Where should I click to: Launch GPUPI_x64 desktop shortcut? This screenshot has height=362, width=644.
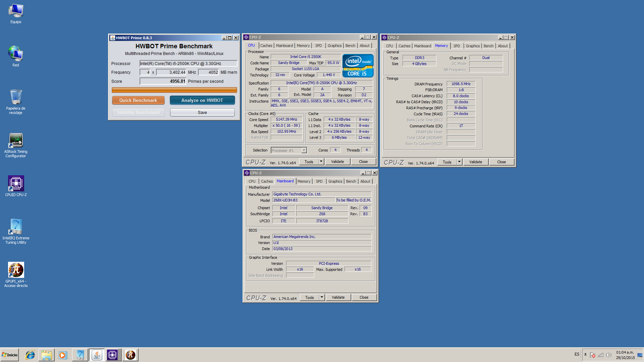point(16,275)
